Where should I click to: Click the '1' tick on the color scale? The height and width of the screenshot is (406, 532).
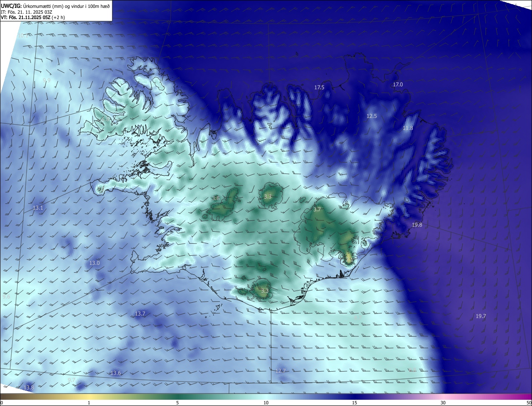coord(89,403)
